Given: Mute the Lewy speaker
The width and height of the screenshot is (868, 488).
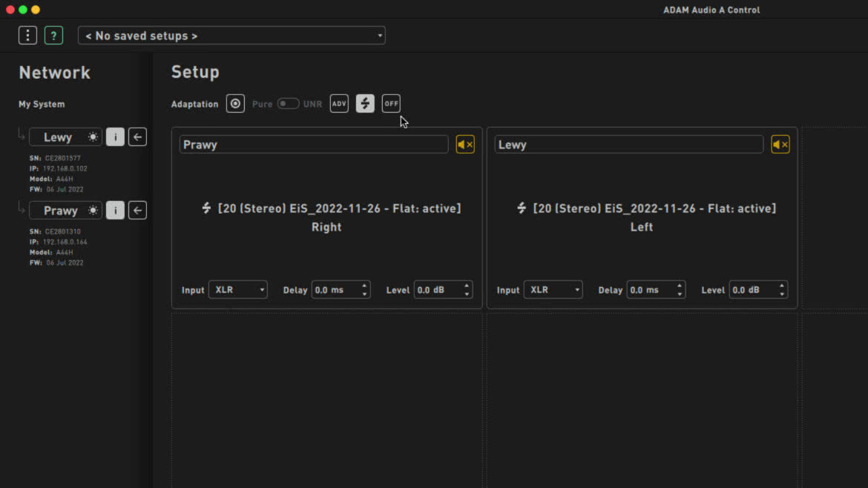Looking at the screenshot, I should [x=780, y=145].
